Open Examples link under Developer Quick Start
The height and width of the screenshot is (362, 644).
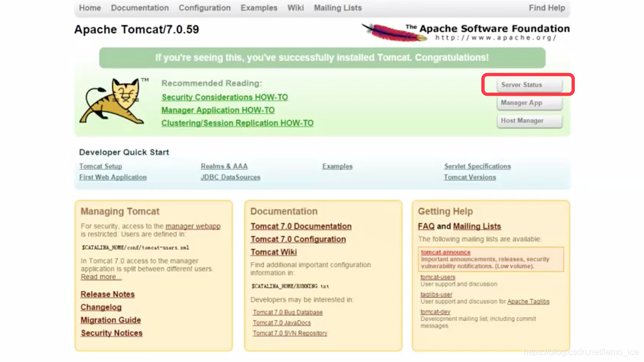[x=337, y=166]
